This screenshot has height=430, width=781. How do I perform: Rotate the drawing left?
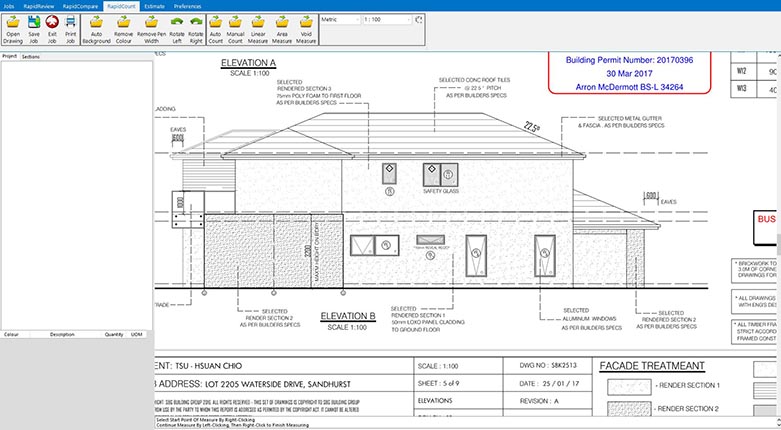[x=177, y=29]
